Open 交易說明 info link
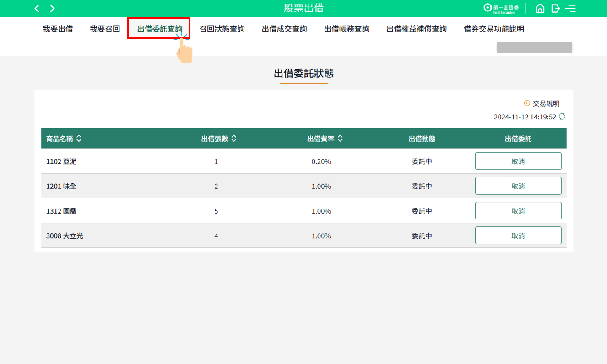 click(x=542, y=103)
